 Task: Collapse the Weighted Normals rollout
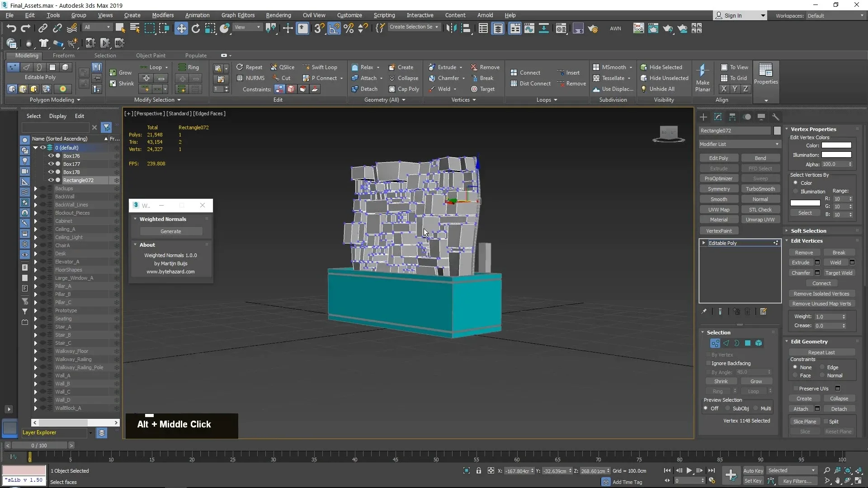135,219
